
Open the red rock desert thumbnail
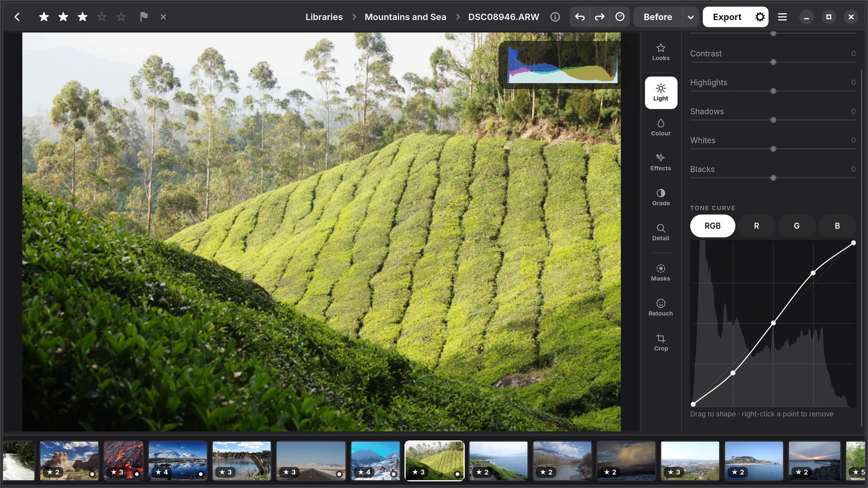(69, 461)
